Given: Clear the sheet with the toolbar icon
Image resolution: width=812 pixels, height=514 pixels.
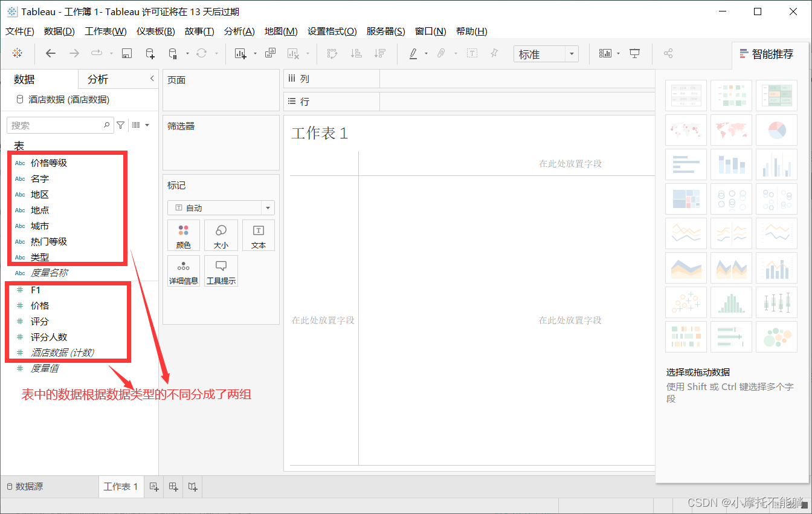Looking at the screenshot, I should point(293,53).
